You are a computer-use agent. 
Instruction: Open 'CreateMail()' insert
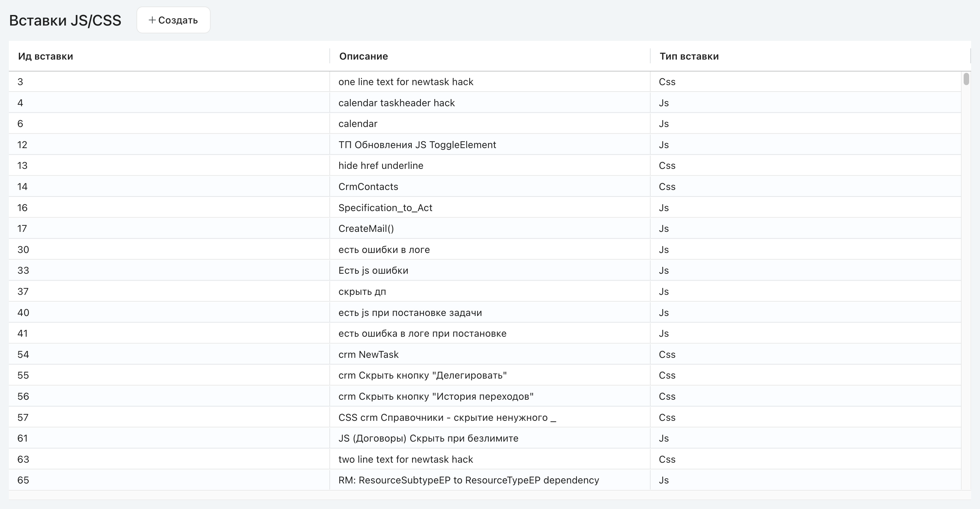tap(485, 229)
